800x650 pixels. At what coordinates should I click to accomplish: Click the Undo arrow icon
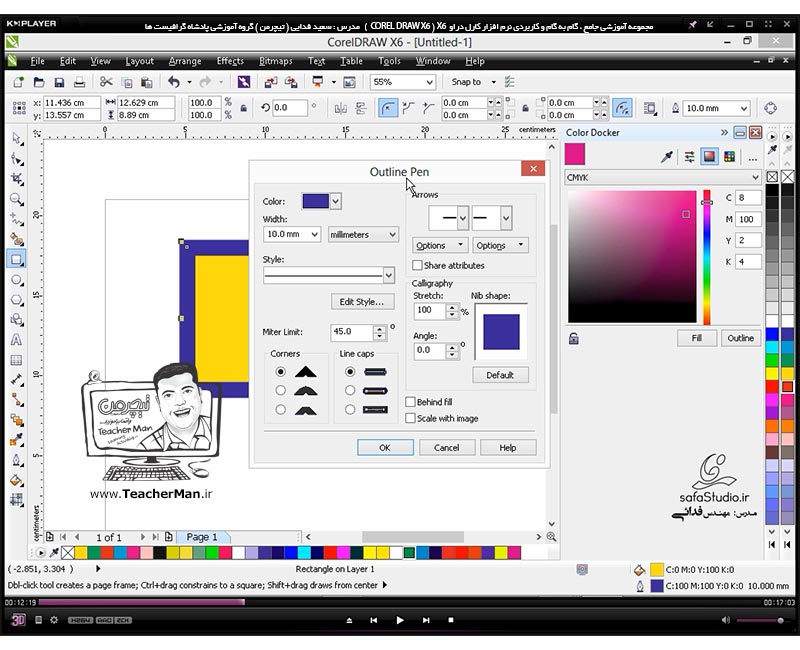tap(174, 82)
